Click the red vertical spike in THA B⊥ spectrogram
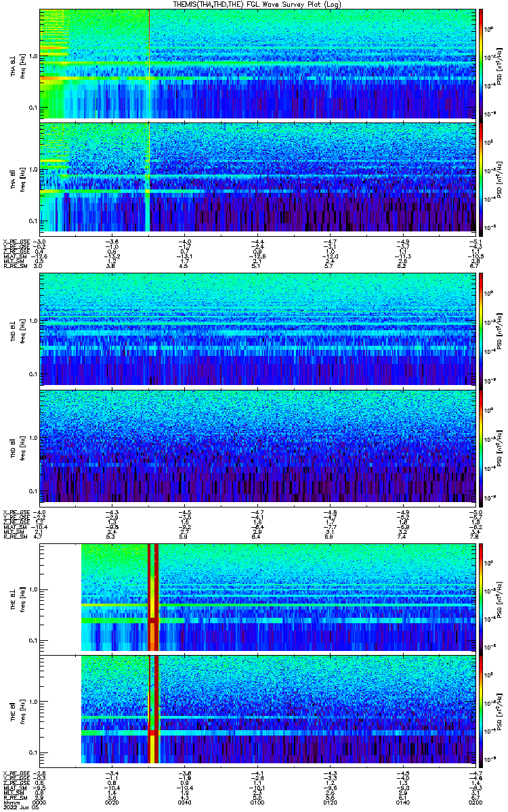This screenshot has height=812, width=508. tap(149, 64)
